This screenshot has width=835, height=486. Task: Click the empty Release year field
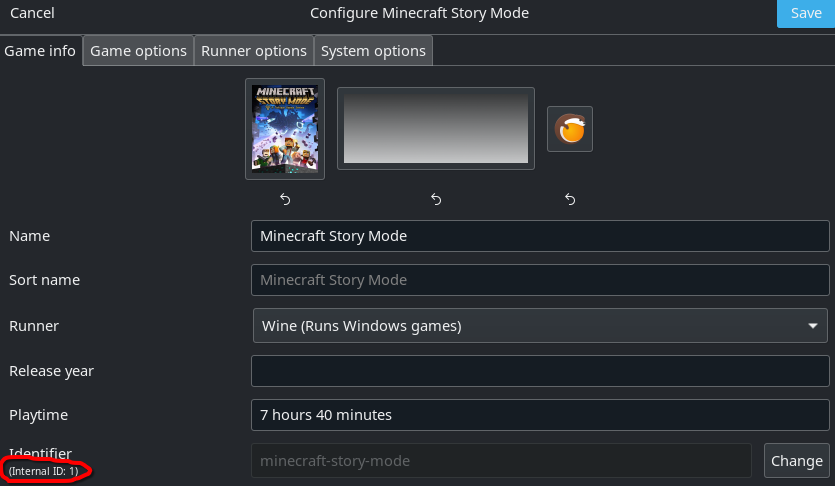pos(540,371)
